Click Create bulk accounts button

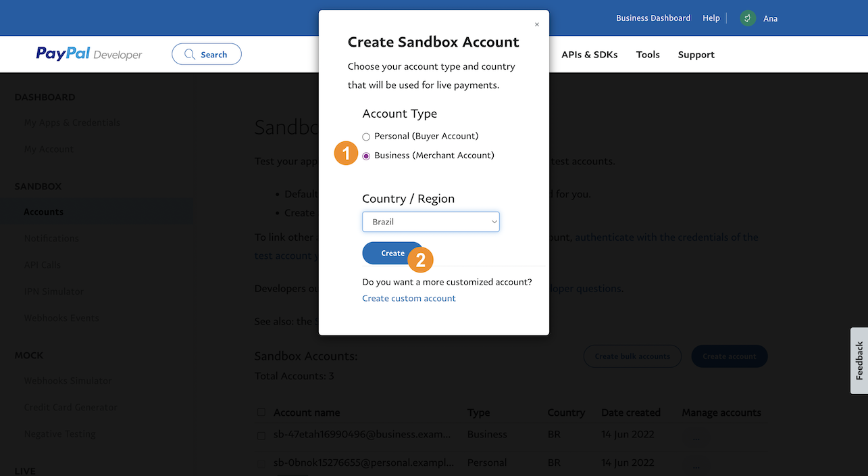(x=632, y=356)
